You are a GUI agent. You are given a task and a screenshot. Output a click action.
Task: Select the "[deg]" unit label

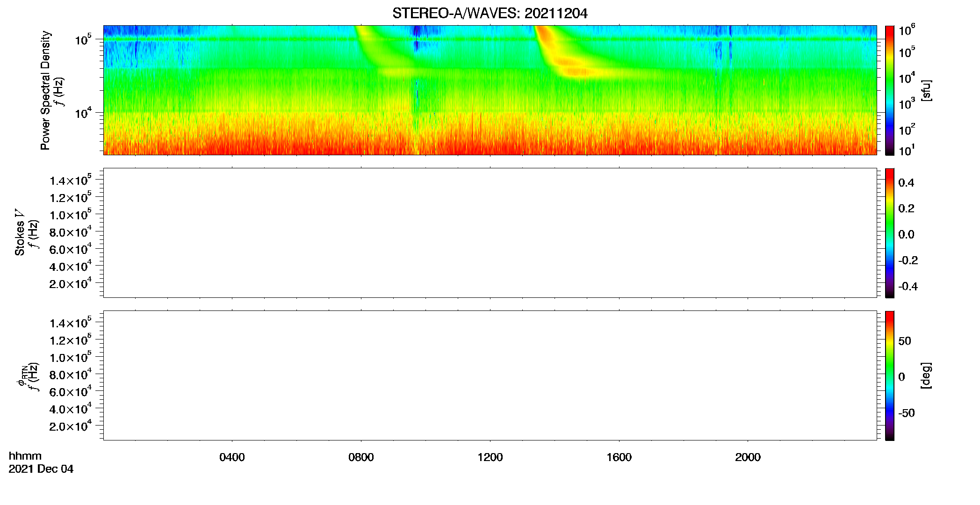click(926, 375)
